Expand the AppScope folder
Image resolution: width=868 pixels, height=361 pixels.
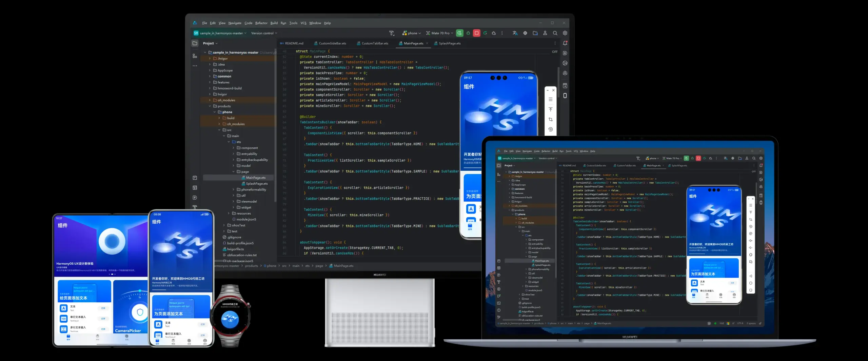(210, 71)
